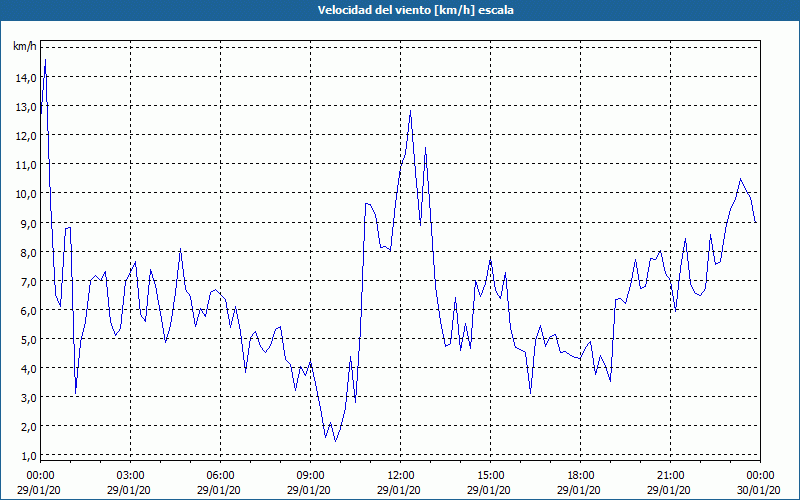Pick the "8,0" y-axis value
Image resolution: width=800 pixels, height=500 pixels.
coord(28,253)
